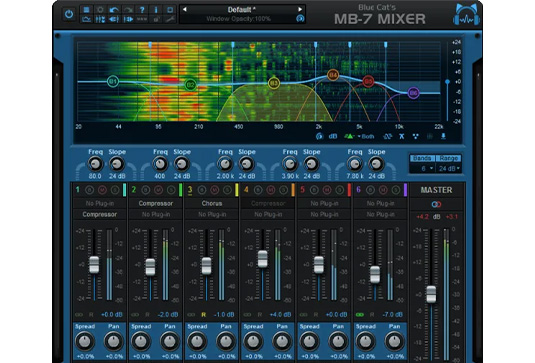
Task: Click the three-dots cluster icon under graph
Action: (415, 136)
